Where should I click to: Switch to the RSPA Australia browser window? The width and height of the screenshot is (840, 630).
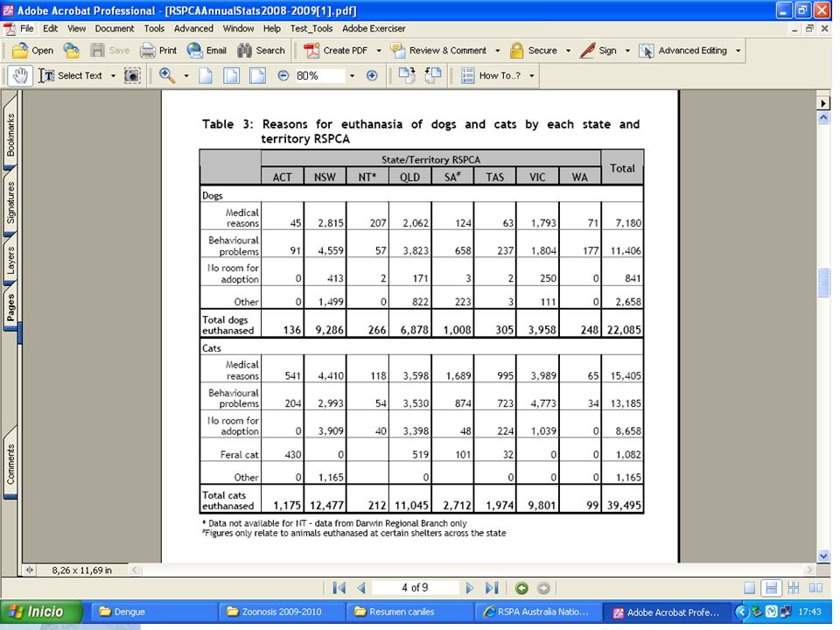point(536,612)
